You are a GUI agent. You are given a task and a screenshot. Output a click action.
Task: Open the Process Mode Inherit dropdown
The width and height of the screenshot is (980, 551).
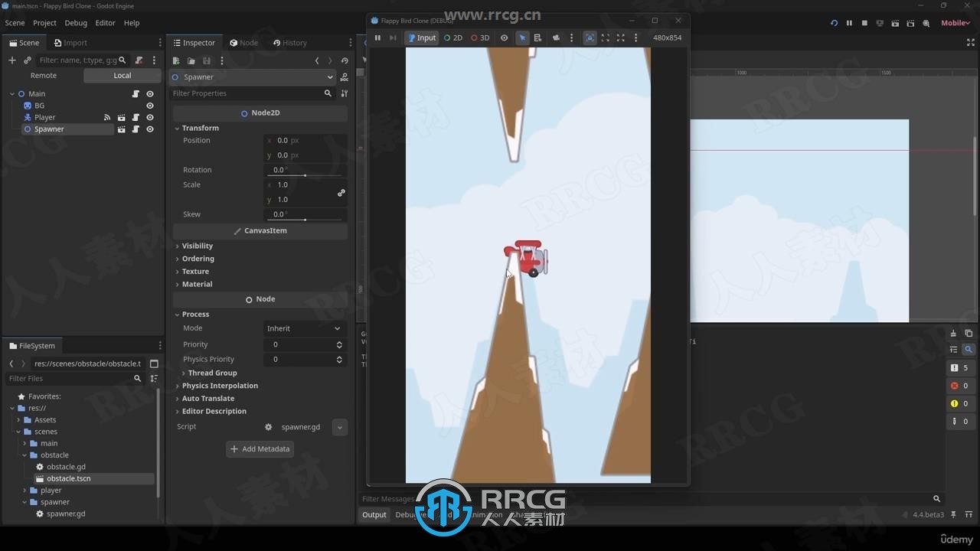coord(305,328)
